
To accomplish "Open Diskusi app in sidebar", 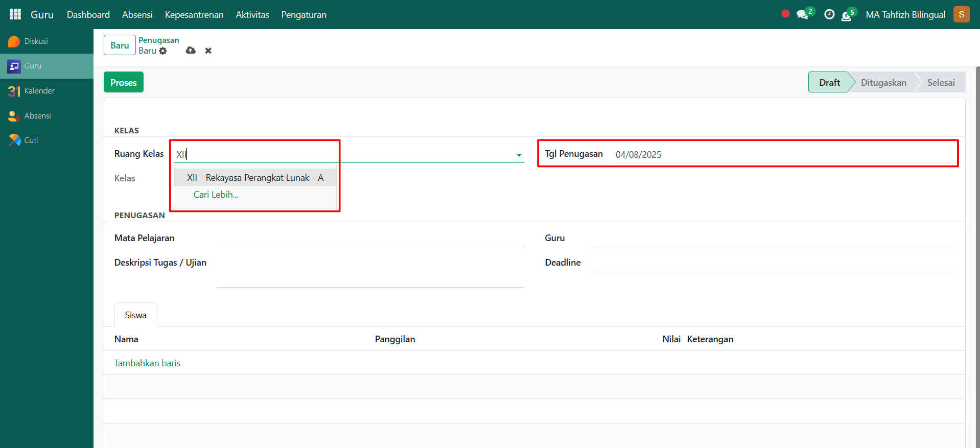I will (x=36, y=41).
